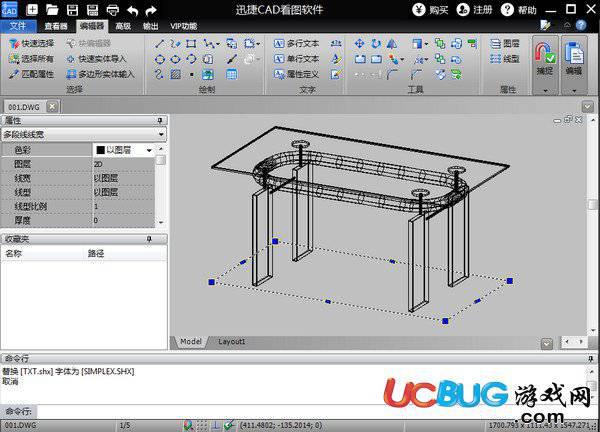
Task: Click Match properties (匹配属性)
Action: 31,74
